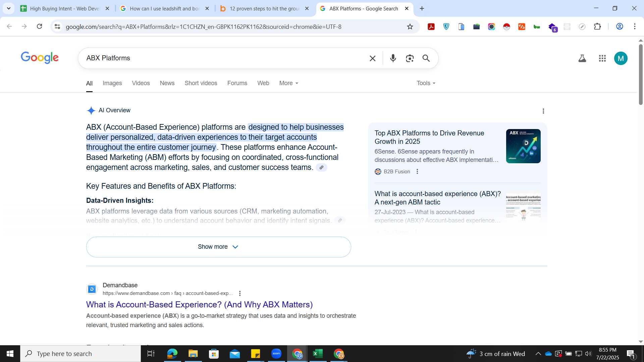Open File Explorer from taskbar
Viewport: 644px width, 362px height.
pos(193,354)
